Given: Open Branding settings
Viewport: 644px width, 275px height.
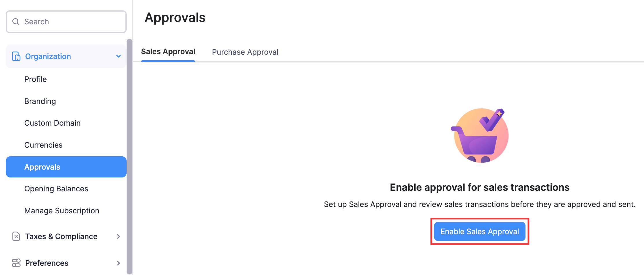Looking at the screenshot, I should pyautogui.click(x=40, y=101).
